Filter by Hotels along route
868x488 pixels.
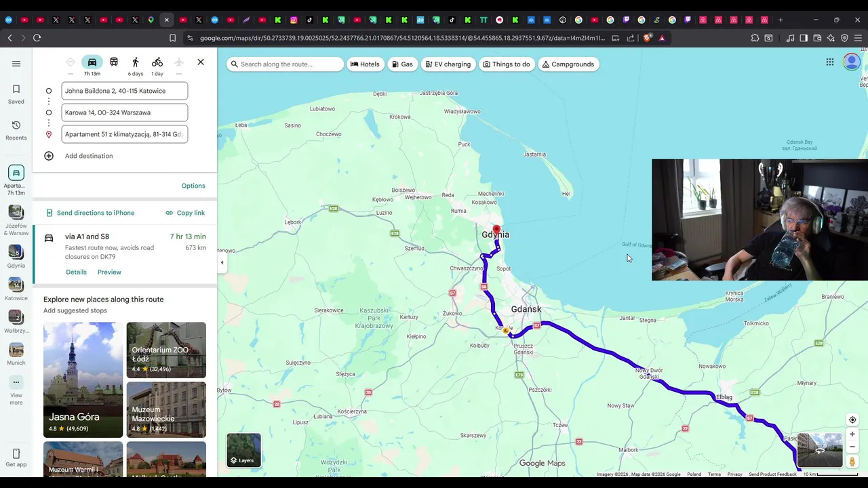tap(365, 64)
